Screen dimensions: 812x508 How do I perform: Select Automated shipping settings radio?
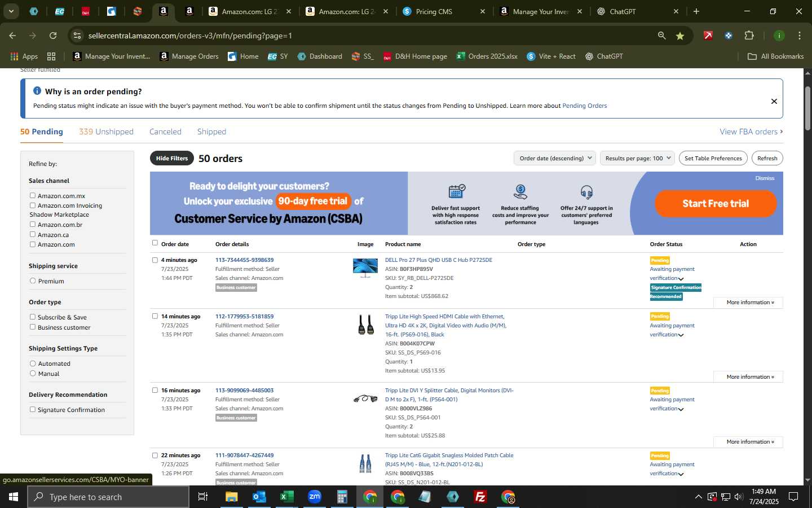[33, 364]
